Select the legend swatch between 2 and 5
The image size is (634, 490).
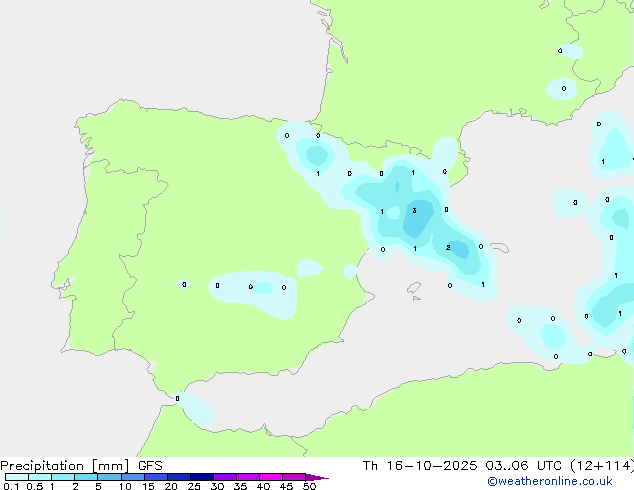(86, 477)
